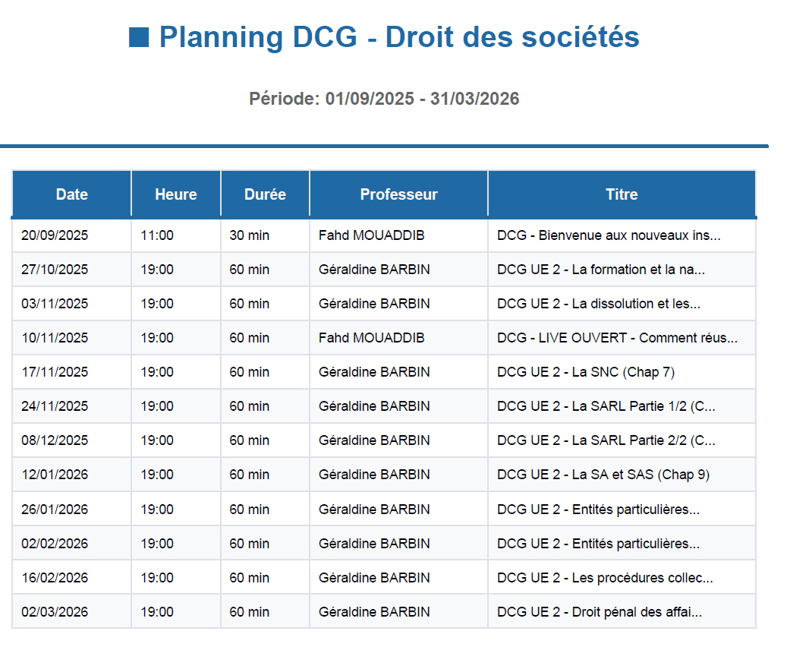Image resolution: width=812 pixels, height=669 pixels.
Task: Click the La SNC (Chap 7) title
Action: pyautogui.click(x=586, y=372)
